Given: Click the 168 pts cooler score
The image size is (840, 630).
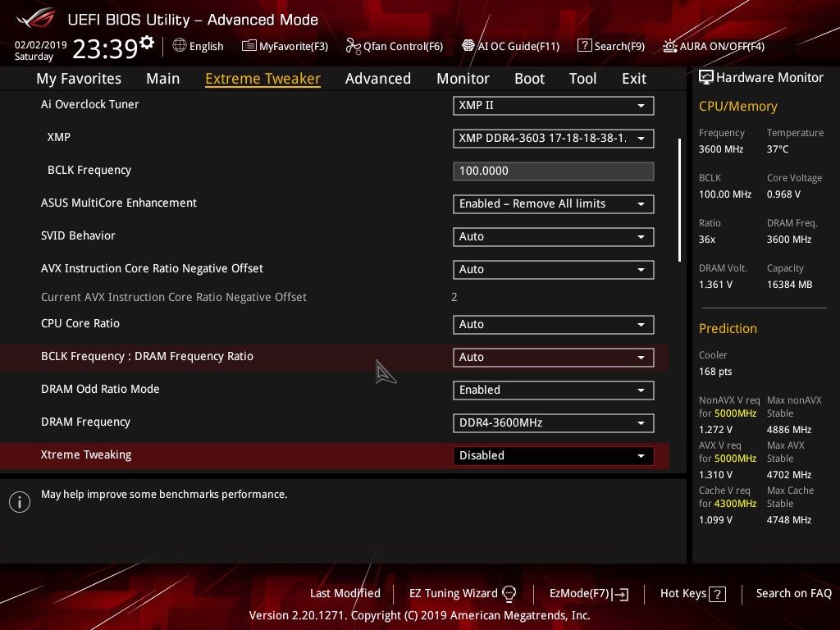Looking at the screenshot, I should (x=715, y=372).
